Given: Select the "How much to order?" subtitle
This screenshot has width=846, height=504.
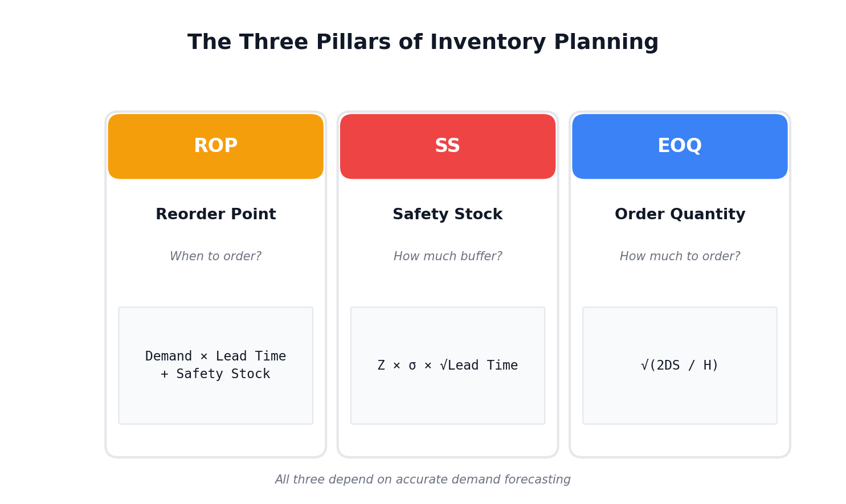Looking at the screenshot, I should point(680,257).
